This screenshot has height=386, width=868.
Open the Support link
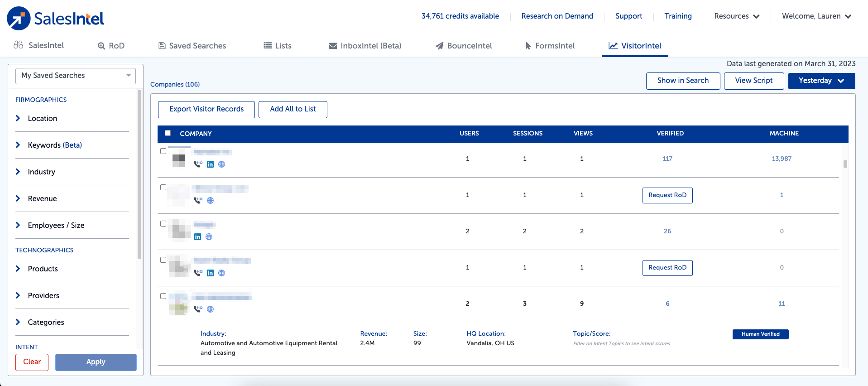628,16
